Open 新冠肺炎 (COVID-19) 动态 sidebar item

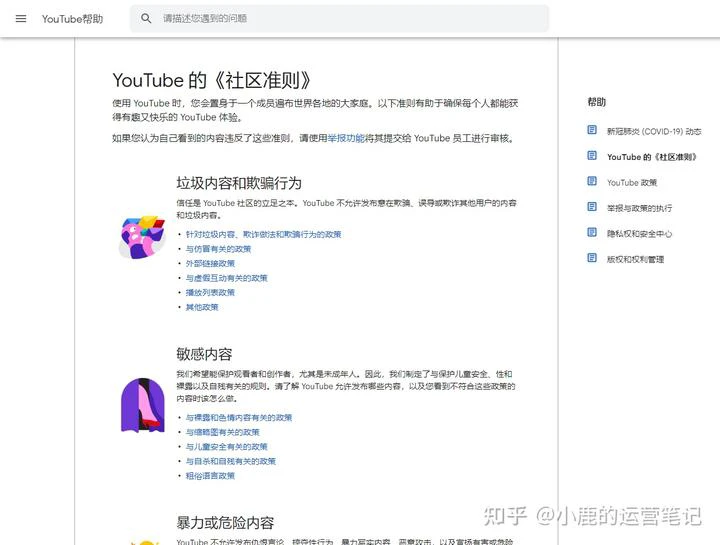point(654,131)
